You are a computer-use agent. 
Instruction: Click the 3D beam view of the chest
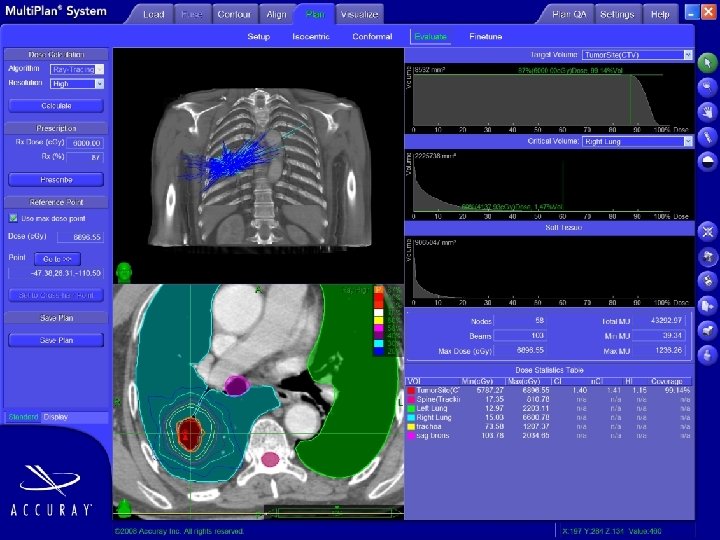[x=258, y=165]
